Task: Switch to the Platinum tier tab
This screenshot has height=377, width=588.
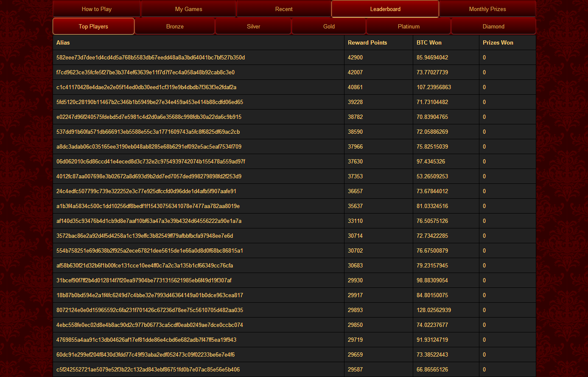Action: pyautogui.click(x=409, y=26)
